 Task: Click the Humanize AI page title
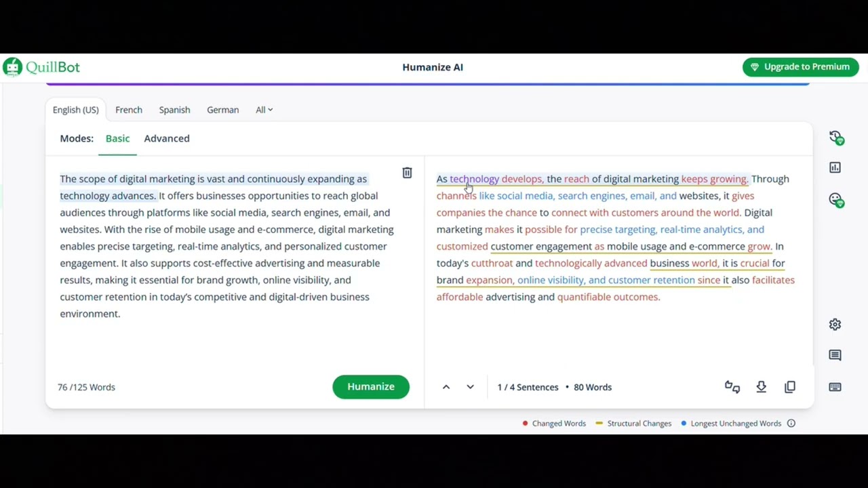tap(433, 67)
